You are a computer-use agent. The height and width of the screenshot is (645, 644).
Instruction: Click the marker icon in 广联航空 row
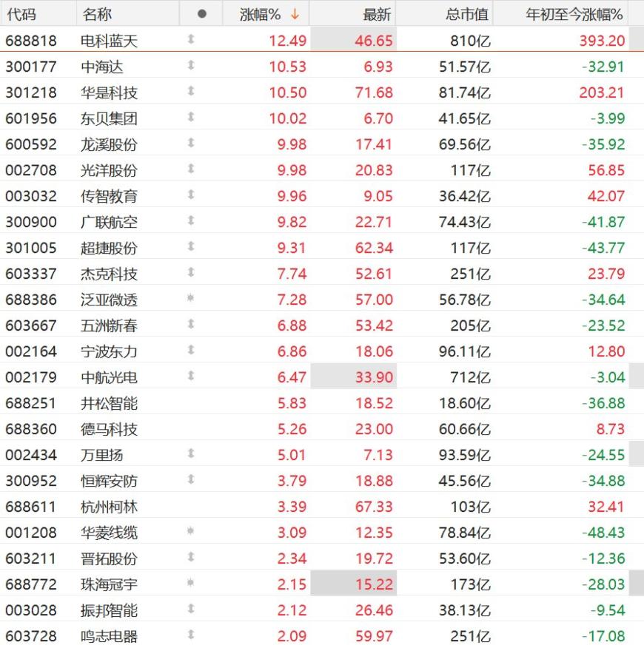pos(191,221)
